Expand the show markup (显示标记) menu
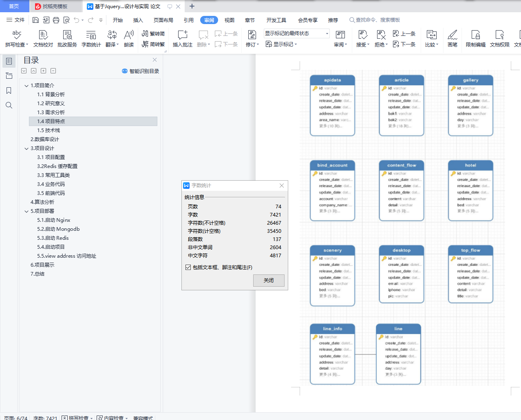Viewport: 521px width, 420px height. point(281,44)
